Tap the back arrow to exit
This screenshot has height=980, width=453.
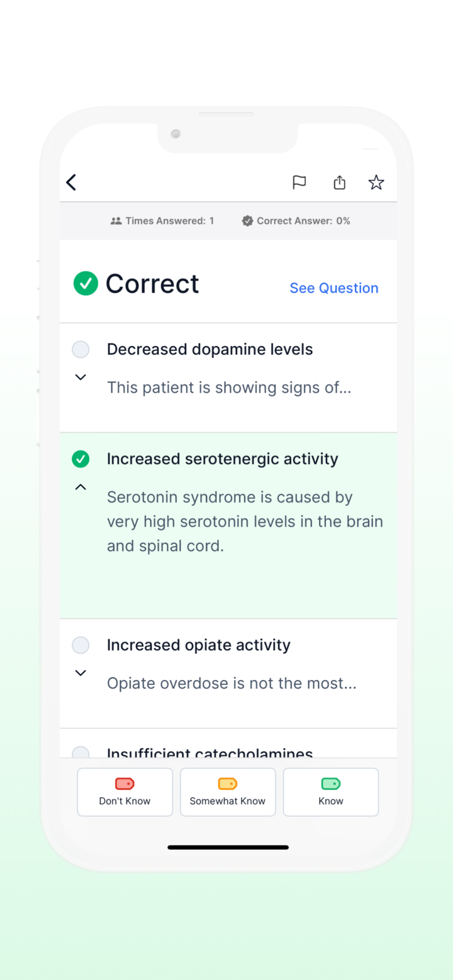coord(70,182)
